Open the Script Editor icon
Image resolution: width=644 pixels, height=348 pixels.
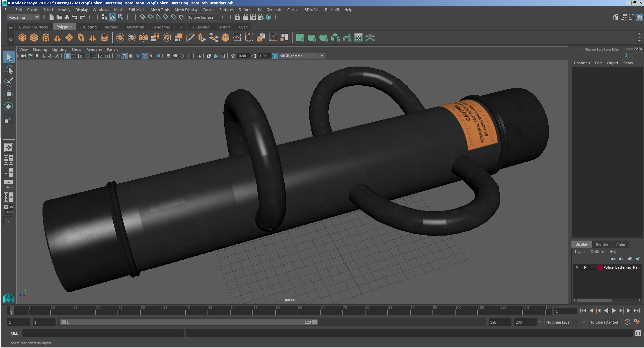pos(638,333)
